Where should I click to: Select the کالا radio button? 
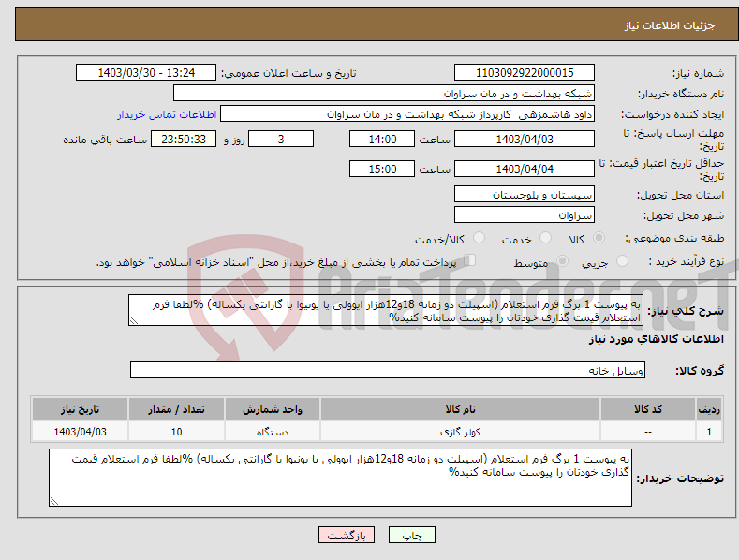[599, 238]
